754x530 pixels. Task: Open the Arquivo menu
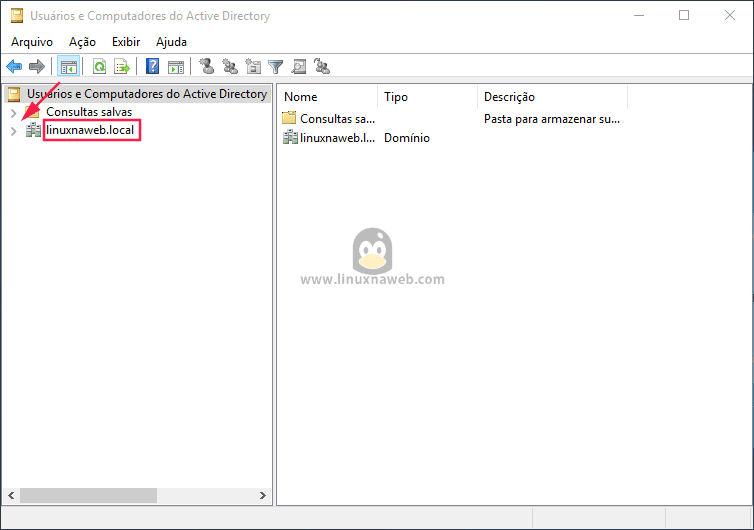click(31, 42)
